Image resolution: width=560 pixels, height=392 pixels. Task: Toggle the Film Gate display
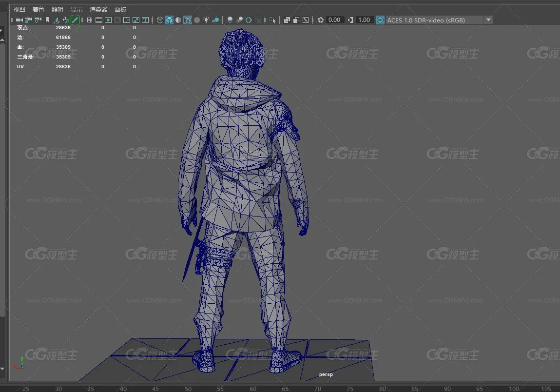[99, 20]
